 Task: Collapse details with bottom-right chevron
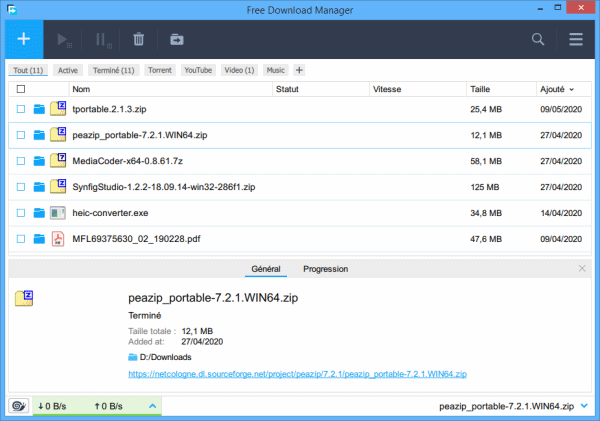(x=584, y=406)
